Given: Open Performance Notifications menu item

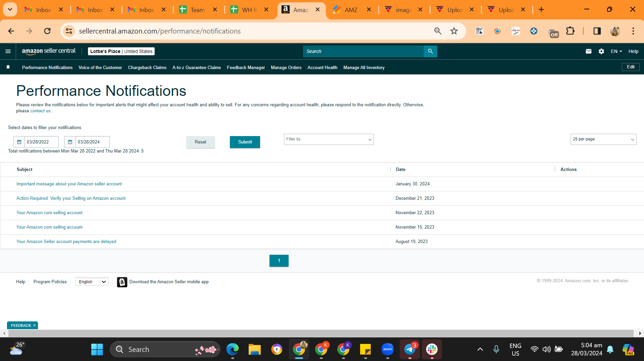Looking at the screenshot, I should coord(47,68).
